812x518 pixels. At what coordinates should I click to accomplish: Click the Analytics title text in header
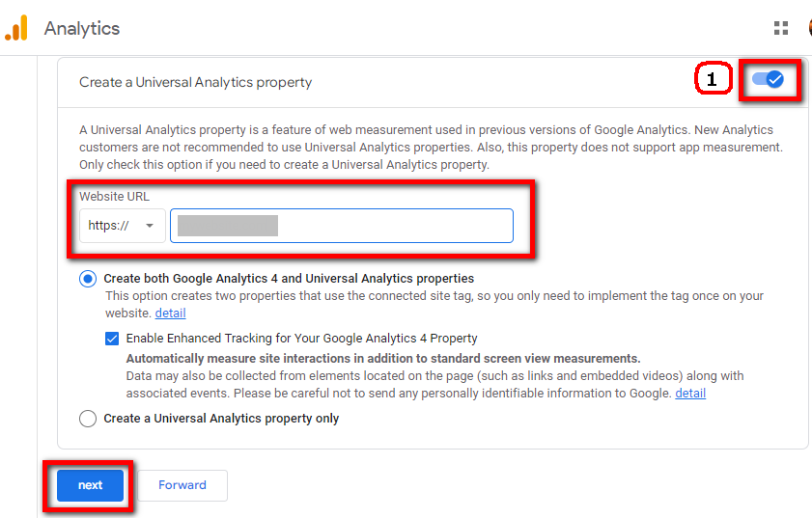[82, 28]
